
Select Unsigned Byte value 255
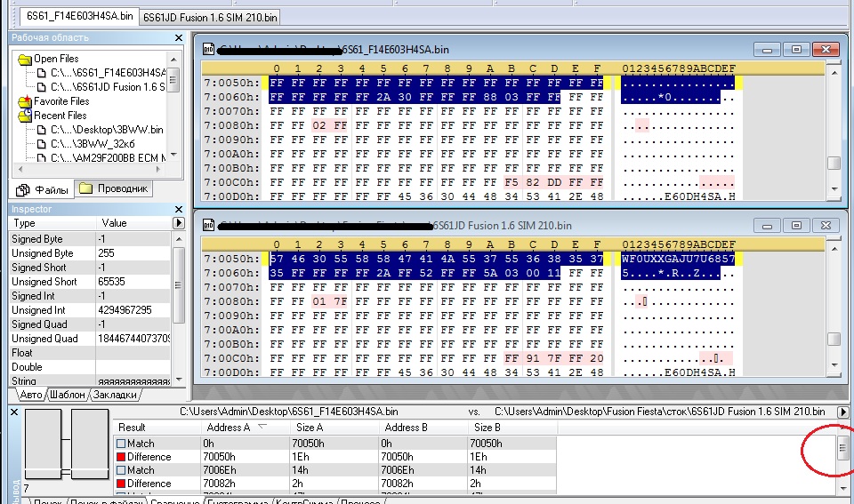[133, 253]
